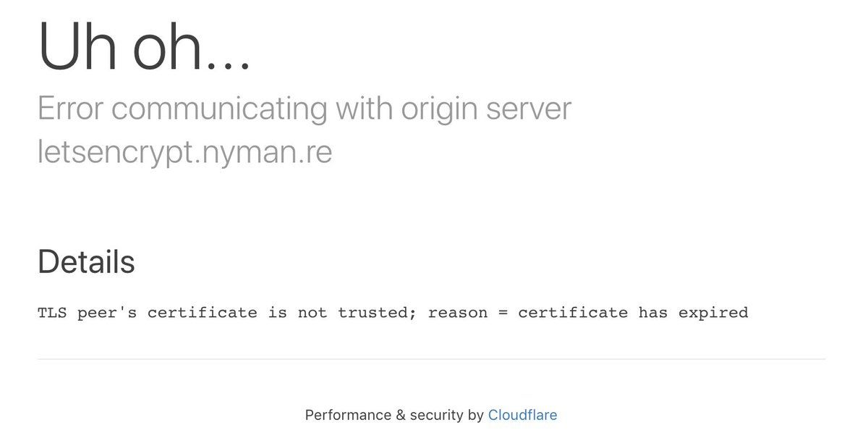This screenshot has width=868, height=441.
Task: Open the Cloudflare link in the footer
Action: pos(522,415)
